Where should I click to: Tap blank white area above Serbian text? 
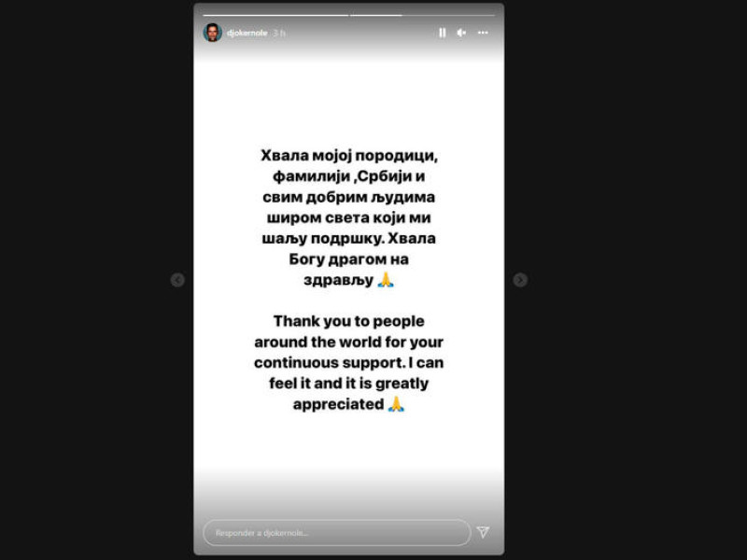click(349, 105)
